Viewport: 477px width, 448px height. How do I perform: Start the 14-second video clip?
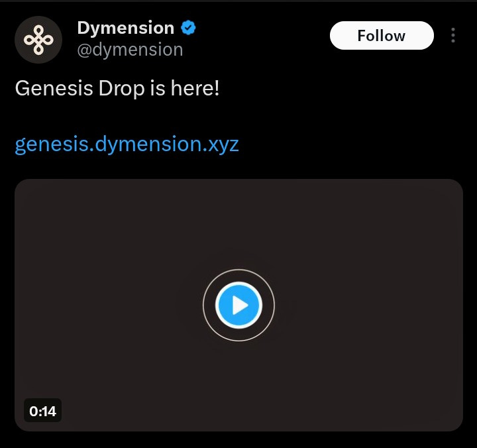pyautogui.click(x=238, y=305)
